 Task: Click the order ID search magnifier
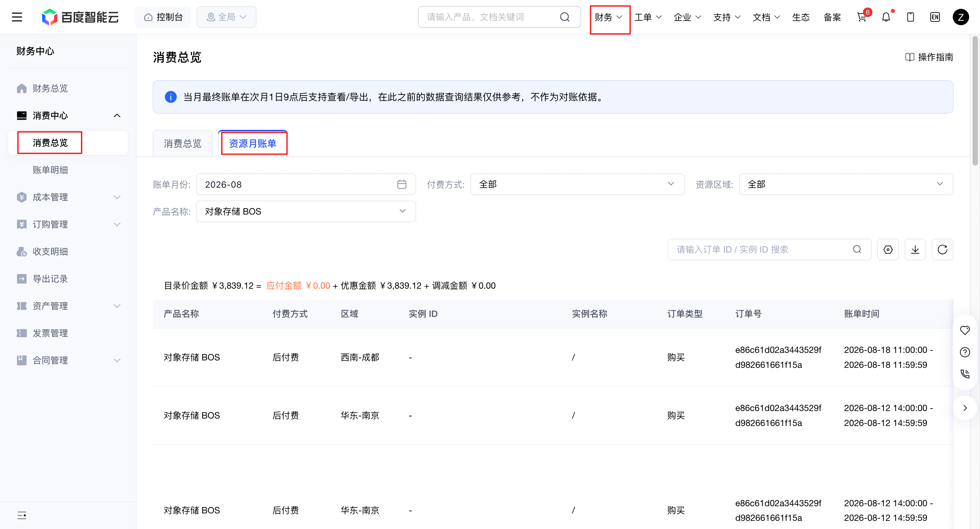coord(857,249)
